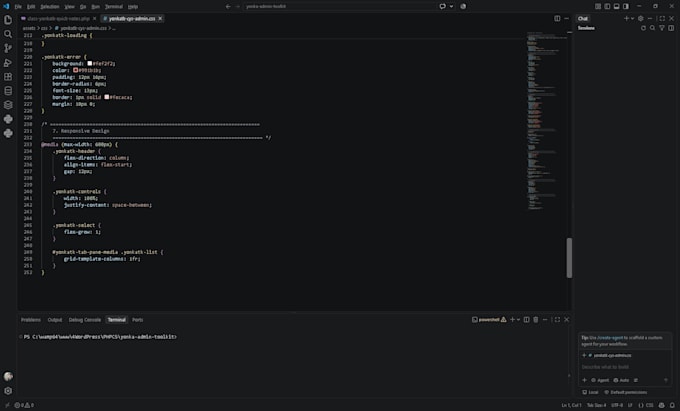This screenshot has height=411, width=680.
Task: Open the lower Python icon in the activity bar
Action: coord(8,133)
